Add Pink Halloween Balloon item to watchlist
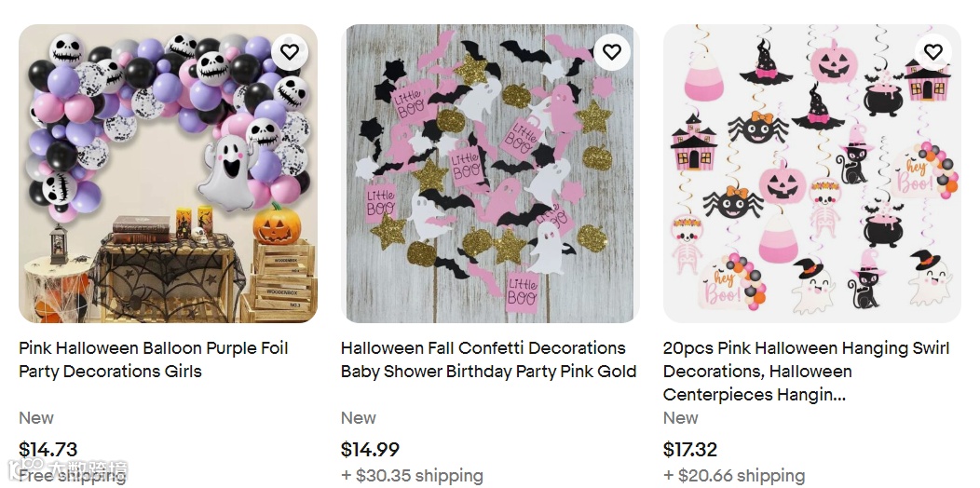This screenshot has width=980, height=488. tap(289, 52)
